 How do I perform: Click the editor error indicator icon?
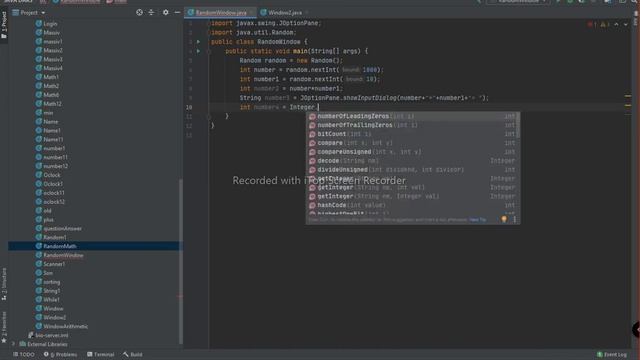(x=591, y=24)
